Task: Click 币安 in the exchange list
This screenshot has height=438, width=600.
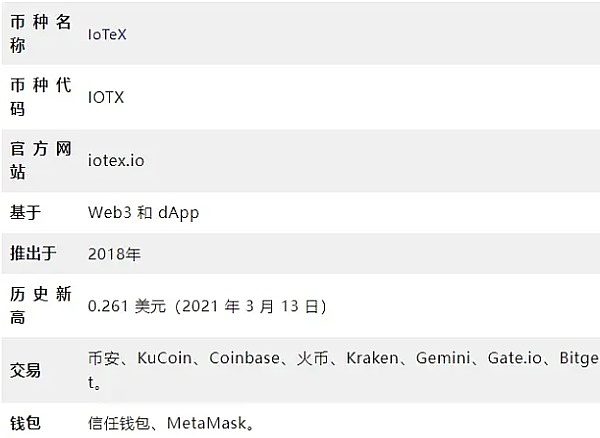Action: [104, 358]
